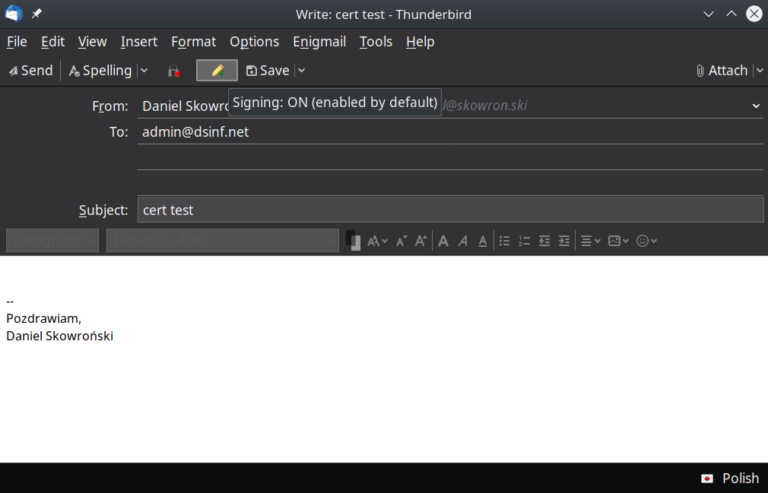This screenshot has width=768, height=493.
Task: Open the Paragraph style dropdown
Action: click(x=52, y=240)
